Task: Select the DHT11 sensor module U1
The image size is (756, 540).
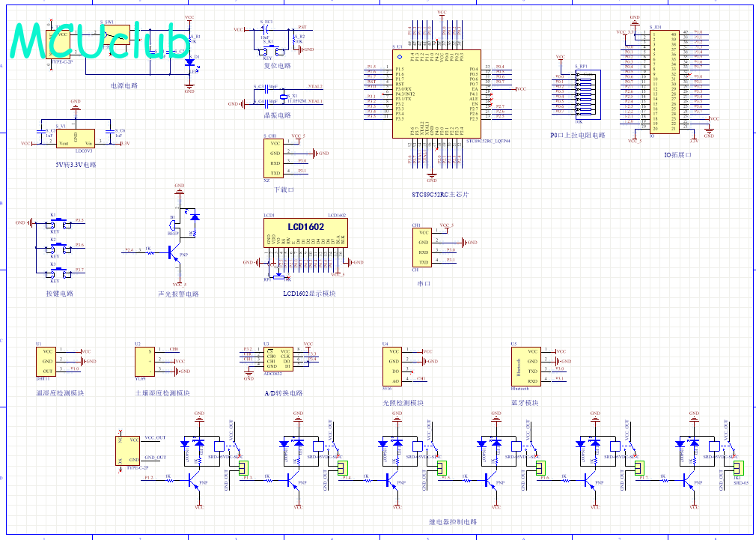Action: [47, 361]
